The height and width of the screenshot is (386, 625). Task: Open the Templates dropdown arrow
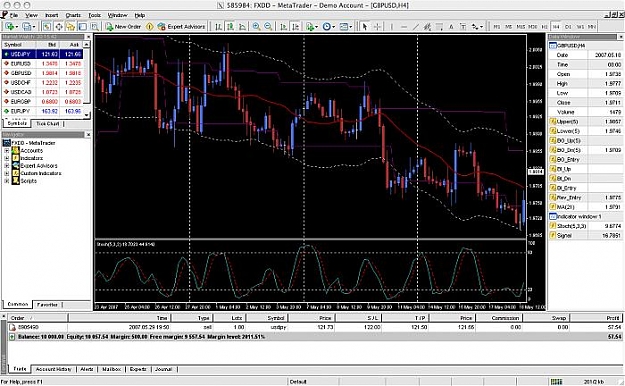point(351,27)
